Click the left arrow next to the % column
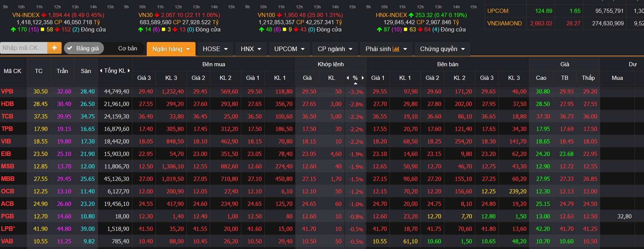 [348, 78]
